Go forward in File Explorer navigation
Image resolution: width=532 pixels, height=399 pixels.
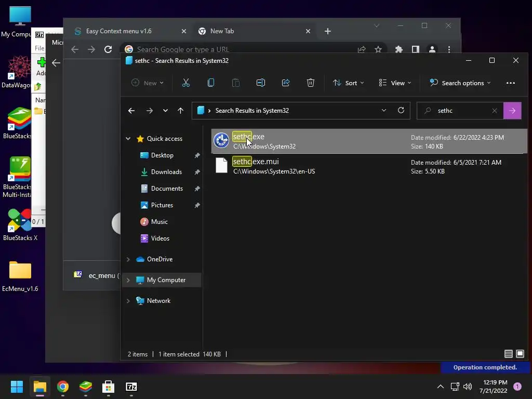[x=149, y=111]
